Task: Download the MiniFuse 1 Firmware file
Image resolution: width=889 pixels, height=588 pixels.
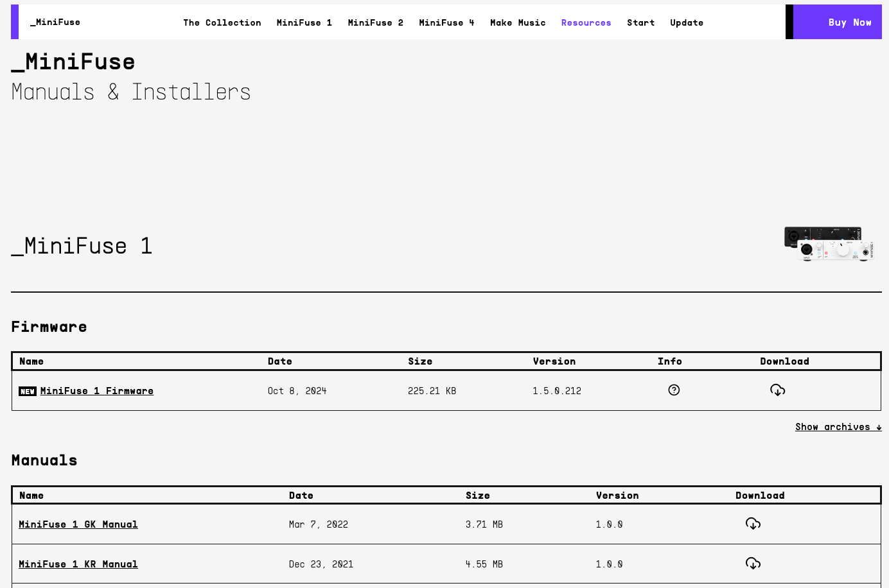Action: click(777, 390)
